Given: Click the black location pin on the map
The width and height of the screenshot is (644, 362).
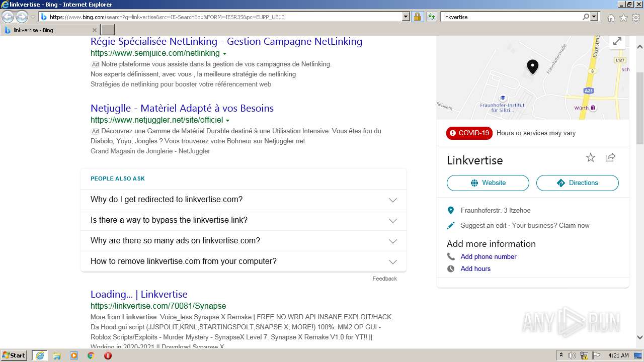Looking at the screenshot, I should (532, 66).
